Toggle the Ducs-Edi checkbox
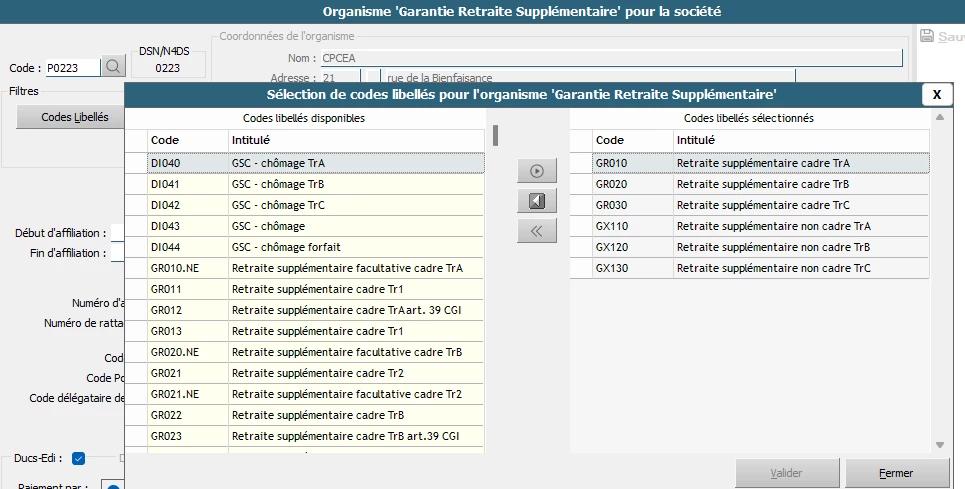Screen dimensions: 965x489 (x=78, y=458)
